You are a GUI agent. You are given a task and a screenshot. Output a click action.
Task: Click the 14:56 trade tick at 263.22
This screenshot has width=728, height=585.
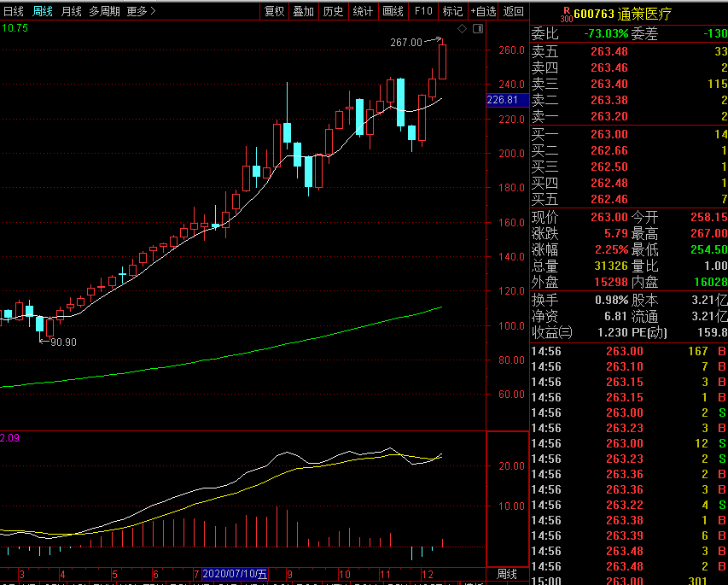(629, 505)
